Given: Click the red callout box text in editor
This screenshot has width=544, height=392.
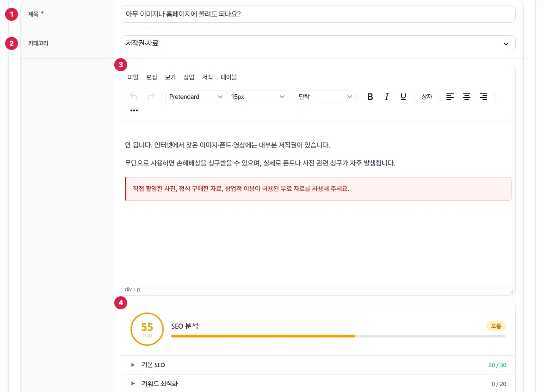Looking at the screenshot, I should point(241,189).
